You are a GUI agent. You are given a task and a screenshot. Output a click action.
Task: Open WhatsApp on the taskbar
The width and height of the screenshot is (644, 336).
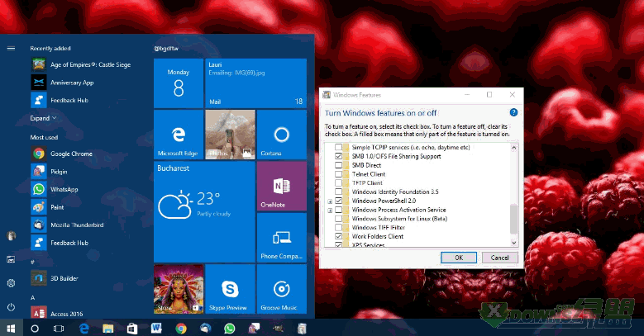[230, 329]
